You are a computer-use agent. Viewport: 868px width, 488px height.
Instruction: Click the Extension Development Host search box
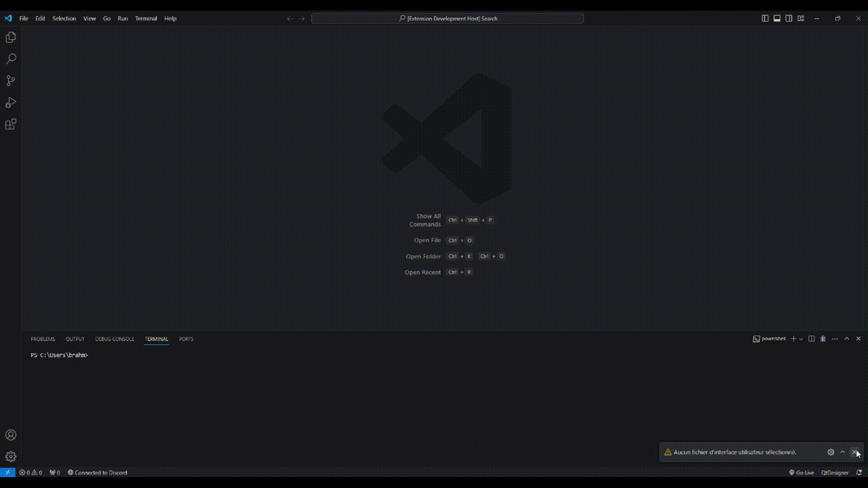448,19
